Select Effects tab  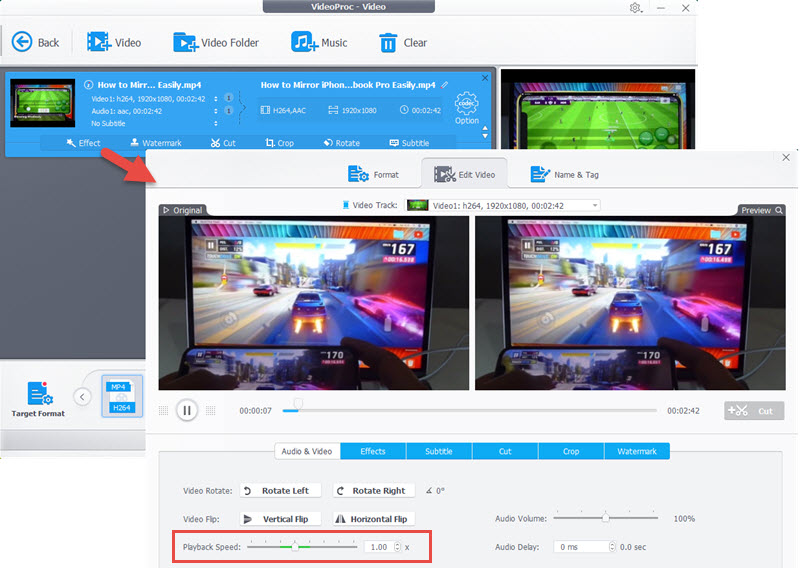coord(373,451)
